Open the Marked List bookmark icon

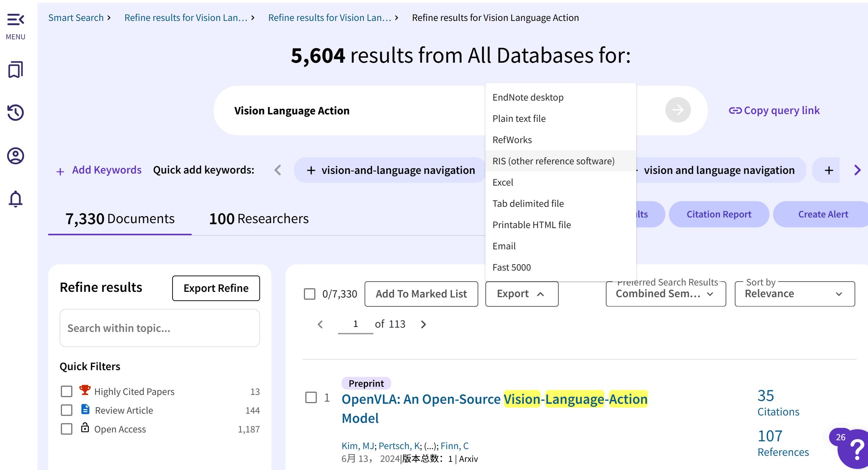(x=16, y=69)
